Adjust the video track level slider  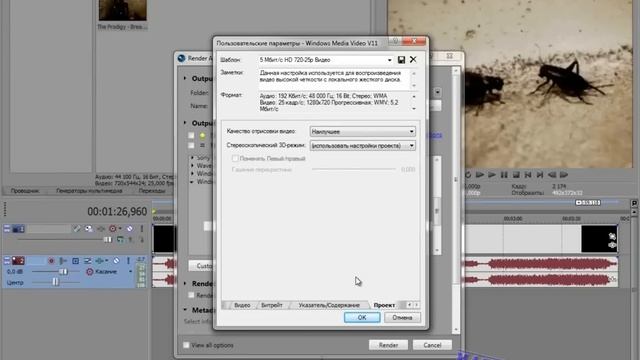click(107, 240)
